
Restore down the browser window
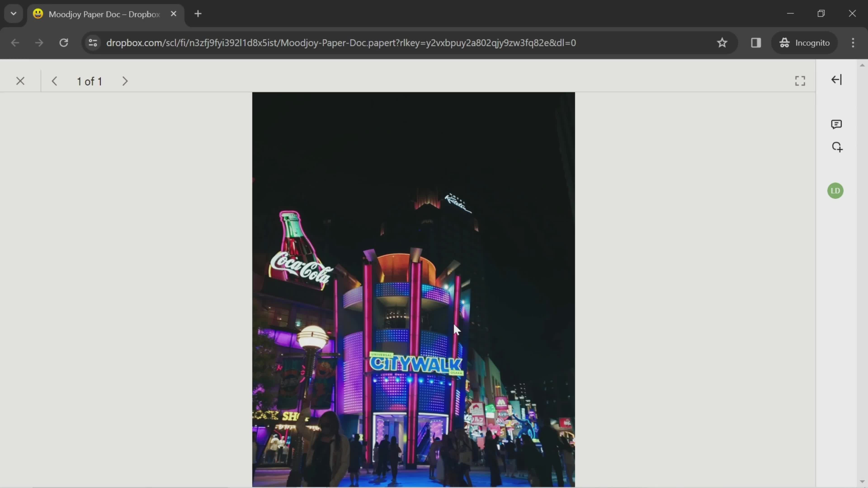[x=821, y=14]
